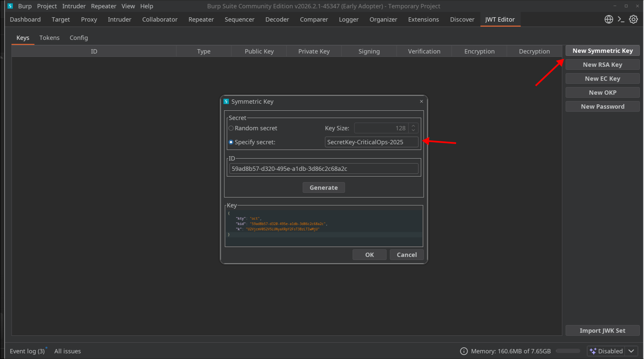This screenshot has height=359, width=644.
Task: Open the Logger tab
Action: (349, 20)
